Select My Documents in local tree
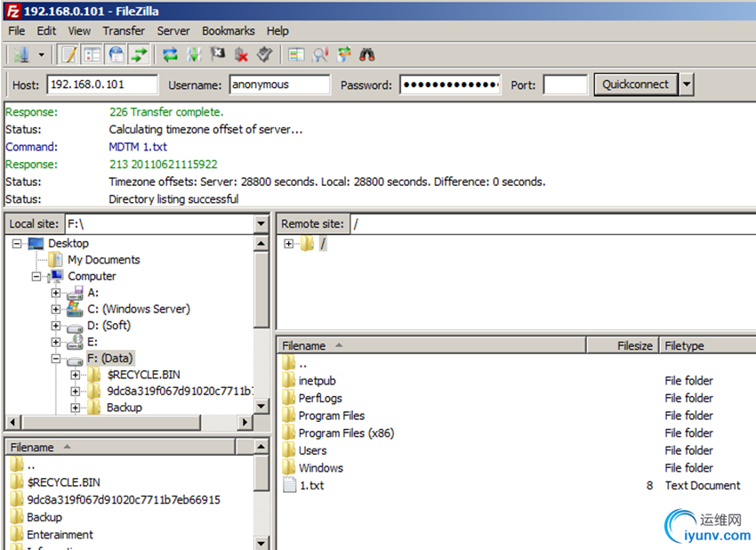 coord(104,260)
